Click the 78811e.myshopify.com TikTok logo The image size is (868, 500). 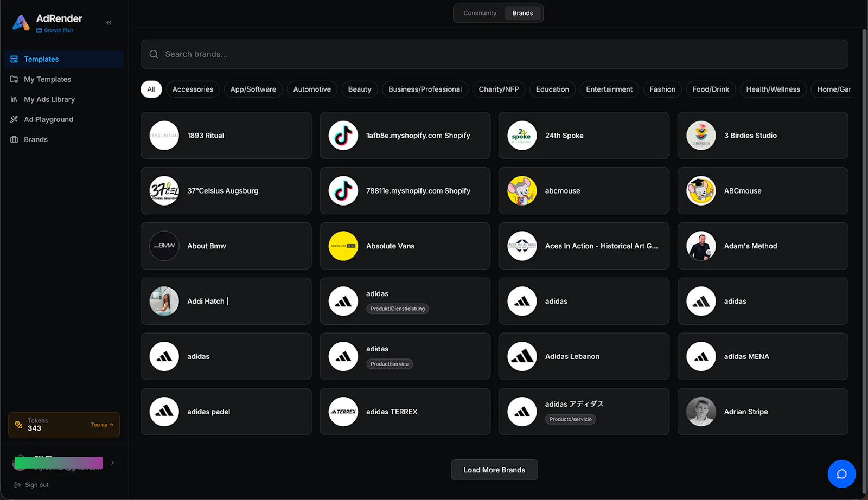[343, 191]
